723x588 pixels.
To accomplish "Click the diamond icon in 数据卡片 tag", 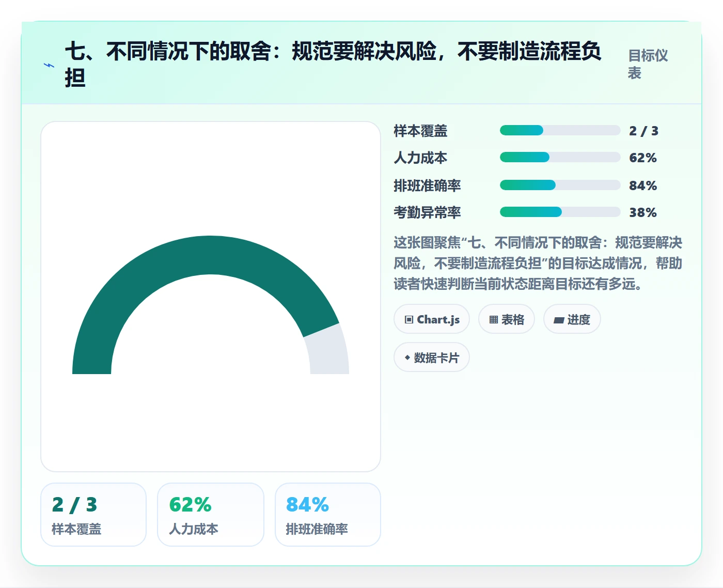I will coord(407,358).
